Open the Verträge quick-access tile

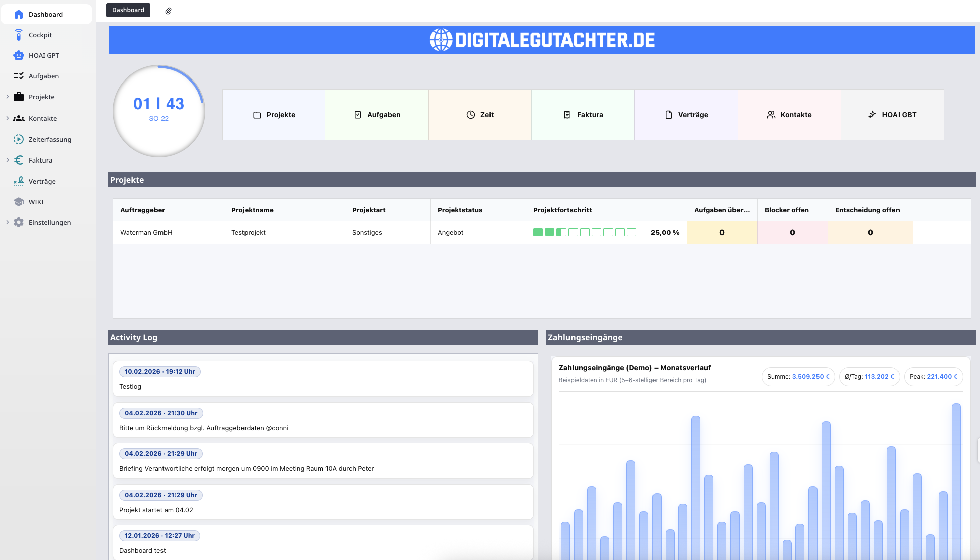[x=686, y=115]
